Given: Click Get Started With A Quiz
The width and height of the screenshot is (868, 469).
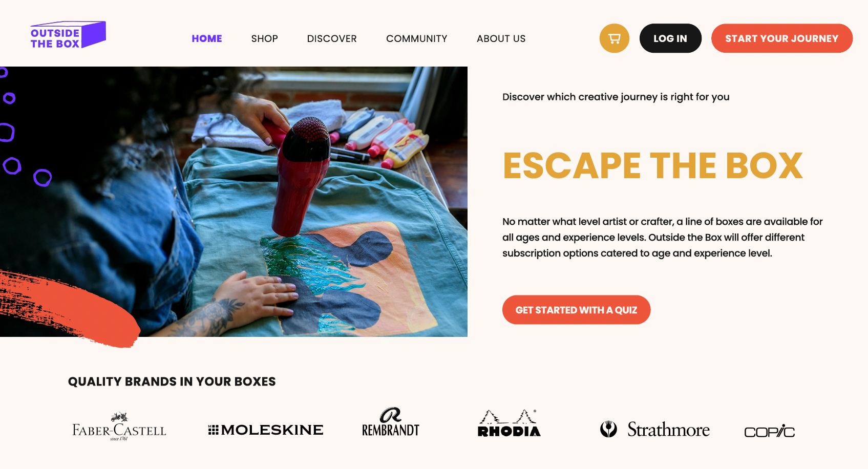Looking at the screenshot, I should click(x=576, y=310).
